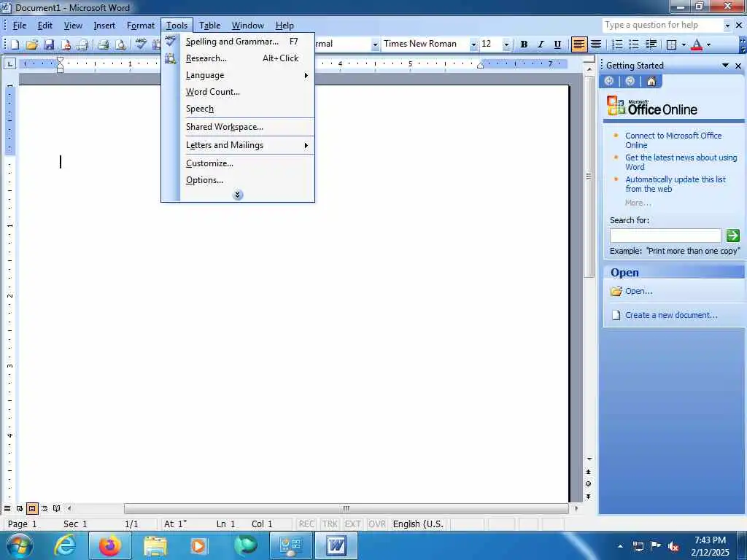Open the Letters and Mailings submenu
Image resolution: width=747 pixels, height=560 pixels.
247,145
